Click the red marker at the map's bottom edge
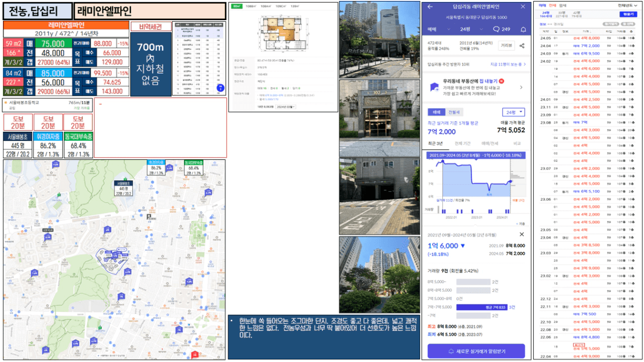Viewport: 644px width, 362px height. [194, 355]
